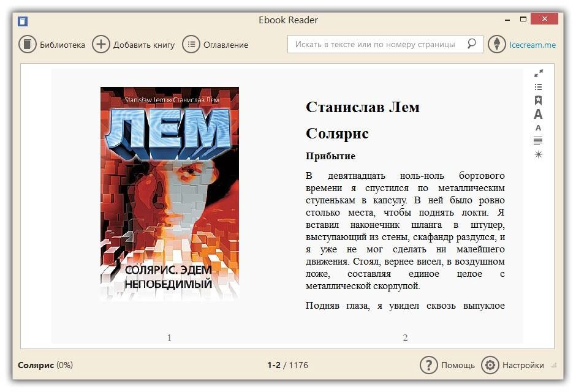Image resolution: width=576 pixels, height=392 pixels.
Task: Decrease font size with small A
Action: click(538, 128)
